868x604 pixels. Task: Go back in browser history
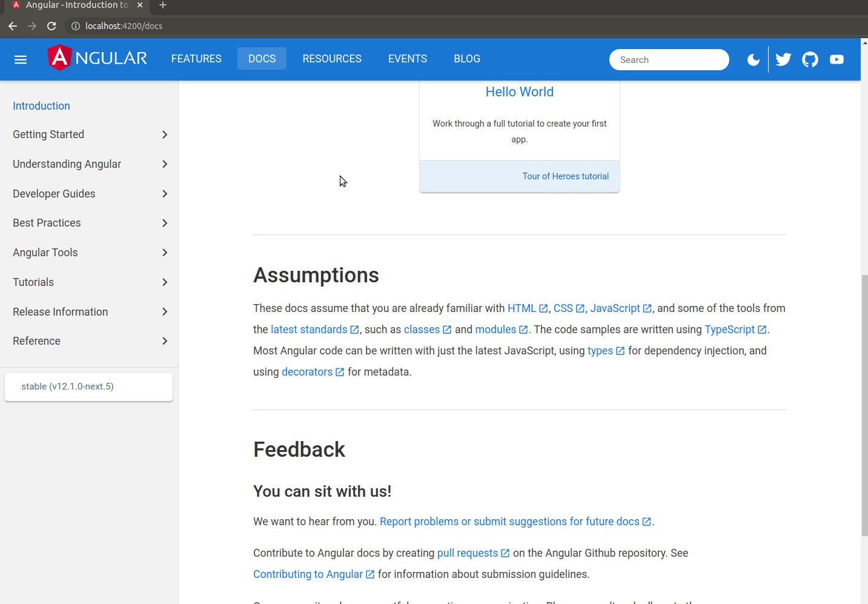pyautogui.click(x=13, y=26)
